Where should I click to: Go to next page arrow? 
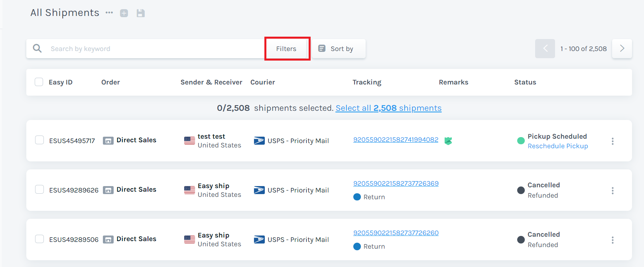tap(622, 49)
